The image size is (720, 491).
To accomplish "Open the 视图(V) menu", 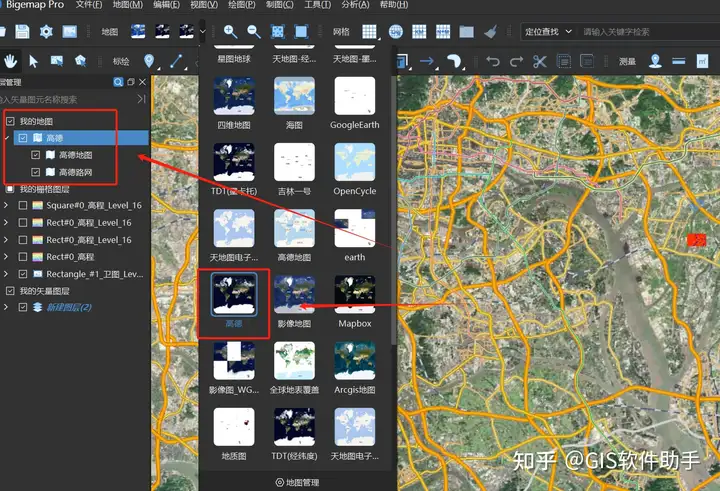I will [204, 5].
